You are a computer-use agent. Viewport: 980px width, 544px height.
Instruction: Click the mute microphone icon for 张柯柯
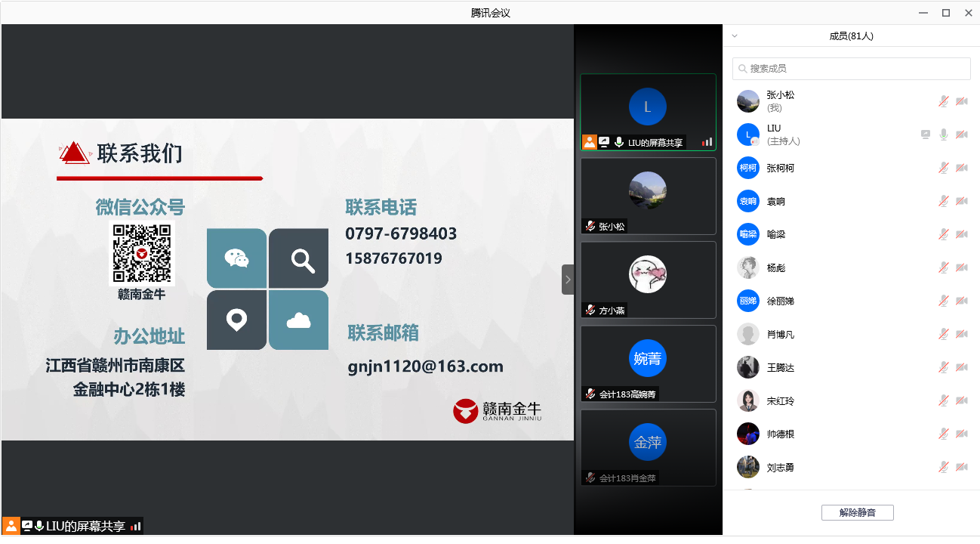[943, 168]
